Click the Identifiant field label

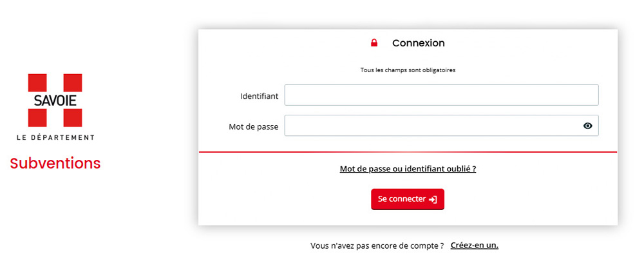[x=259, y=96]
